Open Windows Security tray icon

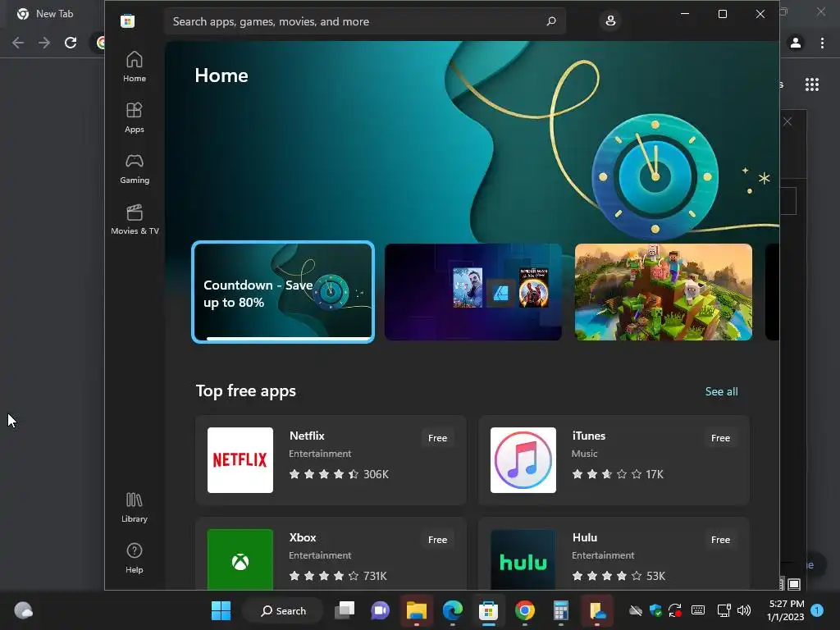[655, 610]
